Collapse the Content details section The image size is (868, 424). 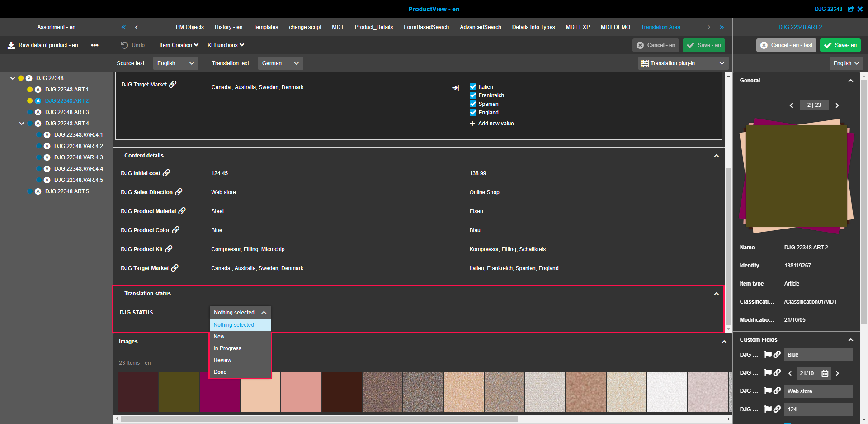point(716,156)
